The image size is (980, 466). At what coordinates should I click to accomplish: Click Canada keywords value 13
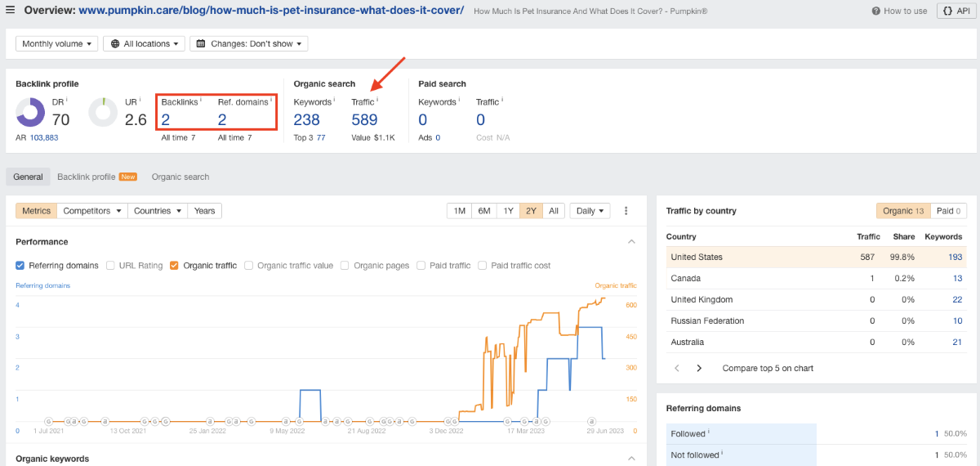coord(958,278)
